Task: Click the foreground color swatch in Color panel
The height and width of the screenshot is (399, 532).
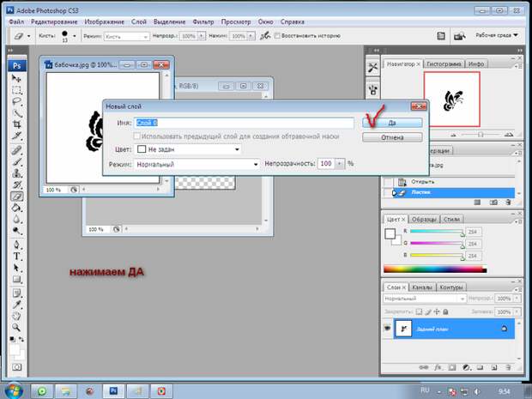Action: click(390, 233)
